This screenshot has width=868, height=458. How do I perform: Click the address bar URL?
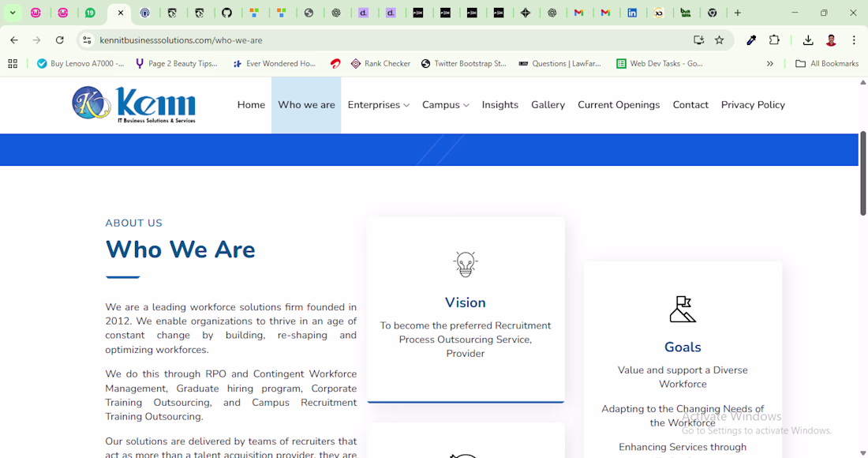pos(181,39)
